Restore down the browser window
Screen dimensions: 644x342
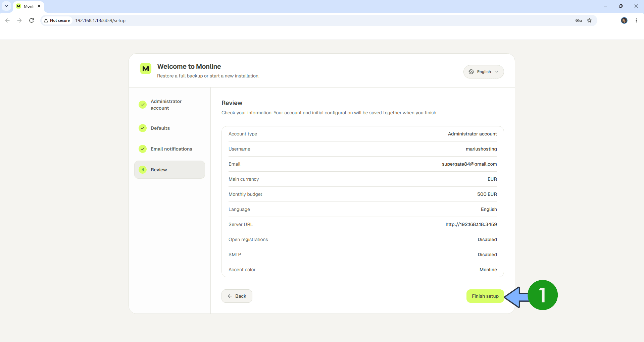(x=621, y=6)
